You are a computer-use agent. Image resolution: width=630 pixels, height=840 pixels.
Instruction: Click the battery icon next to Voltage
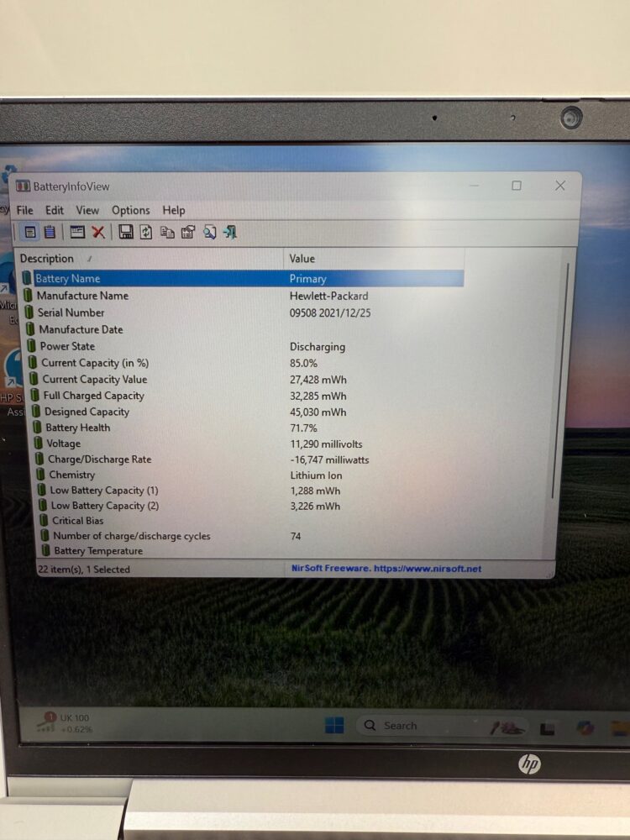[38, 443]
